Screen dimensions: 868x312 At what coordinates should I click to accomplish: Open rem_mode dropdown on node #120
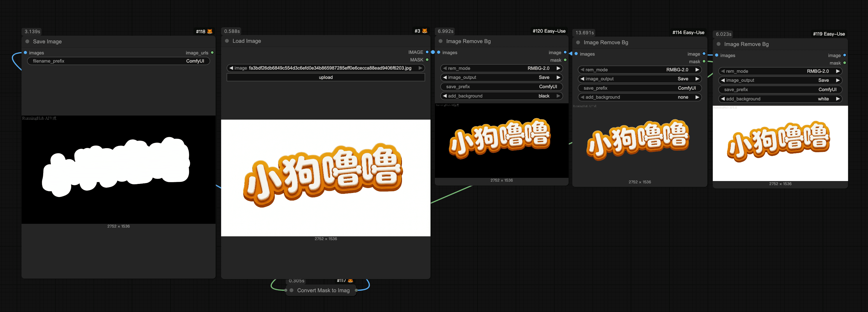(501, 68)
